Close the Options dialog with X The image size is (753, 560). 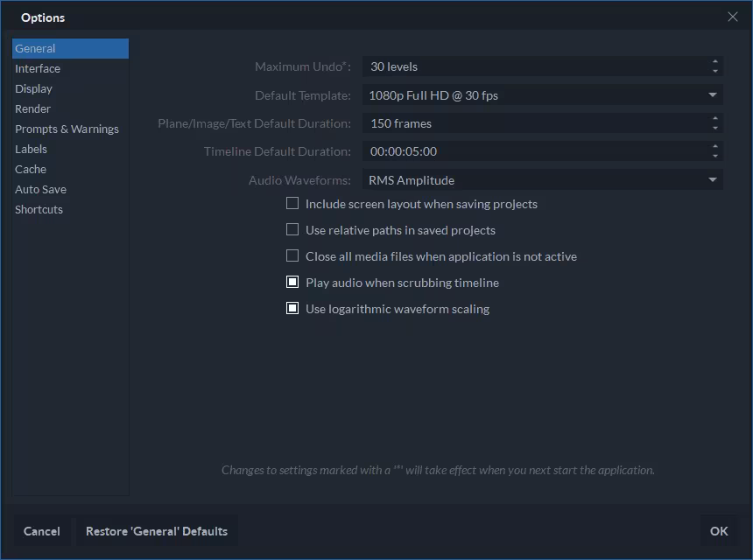[733, 17]
